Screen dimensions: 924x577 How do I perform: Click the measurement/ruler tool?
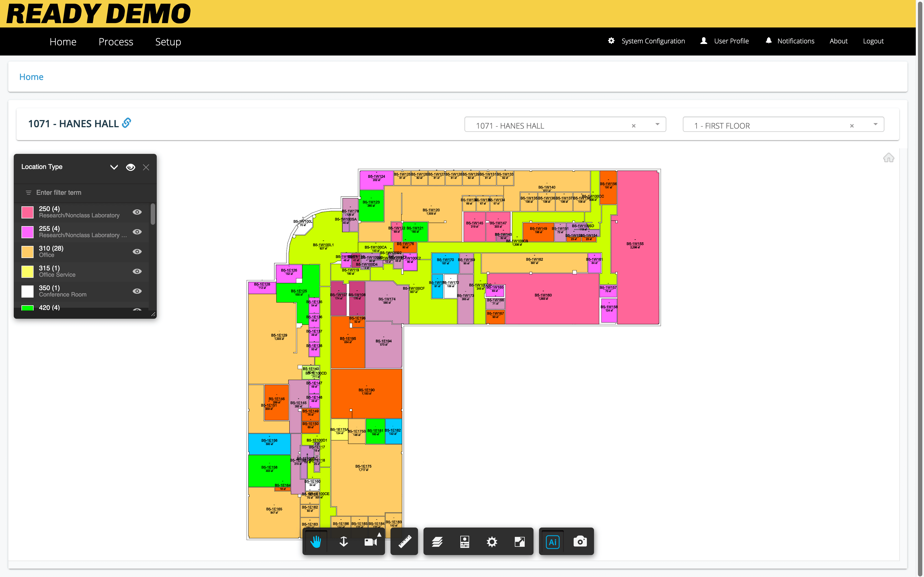pyautogui.click(x=405, y=541)
